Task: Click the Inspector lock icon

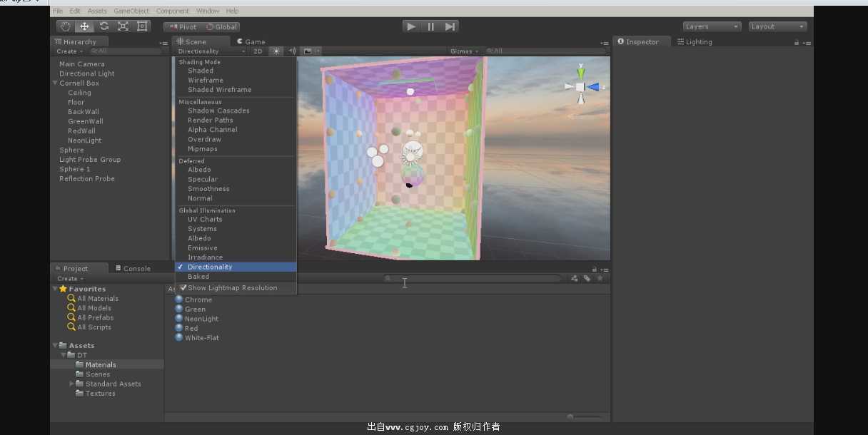Action: click(x=795, y=41)
